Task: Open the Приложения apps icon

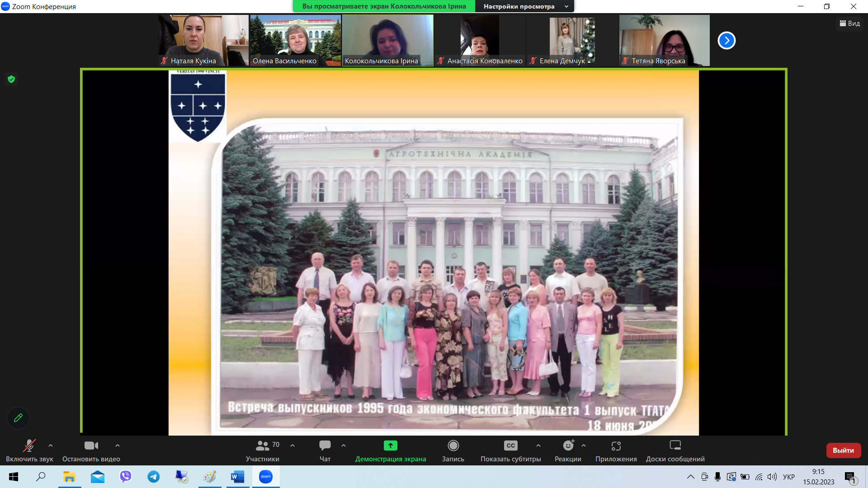Action: pyautogui.click(x=616, y=446)
